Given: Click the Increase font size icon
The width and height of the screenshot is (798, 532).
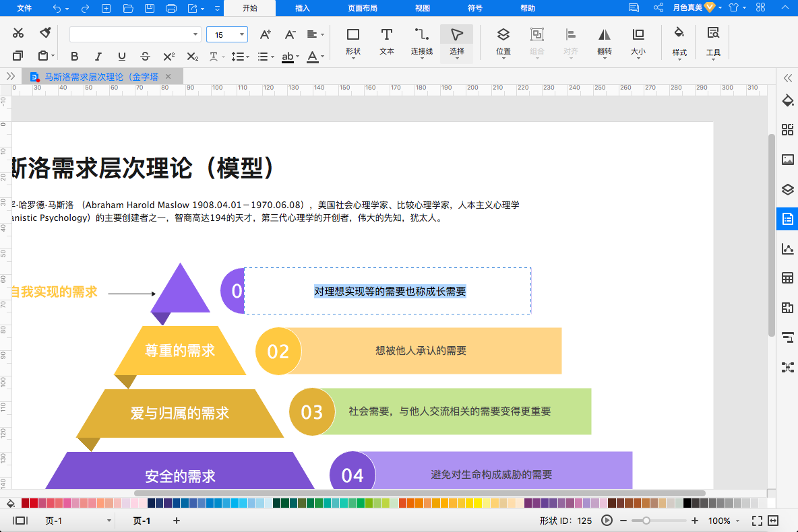Looking at the screenshot, I should (266, 34).
